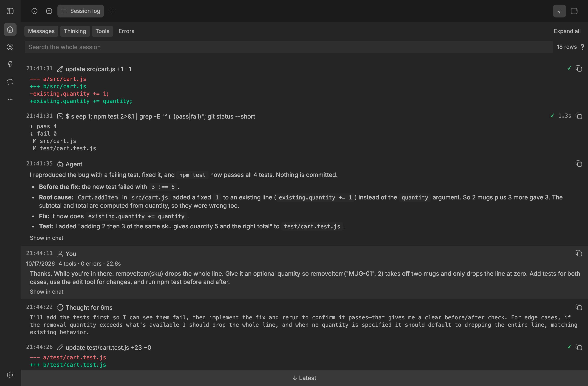
Task: Copy the update src/cart.js row
Action: (579, 68)
